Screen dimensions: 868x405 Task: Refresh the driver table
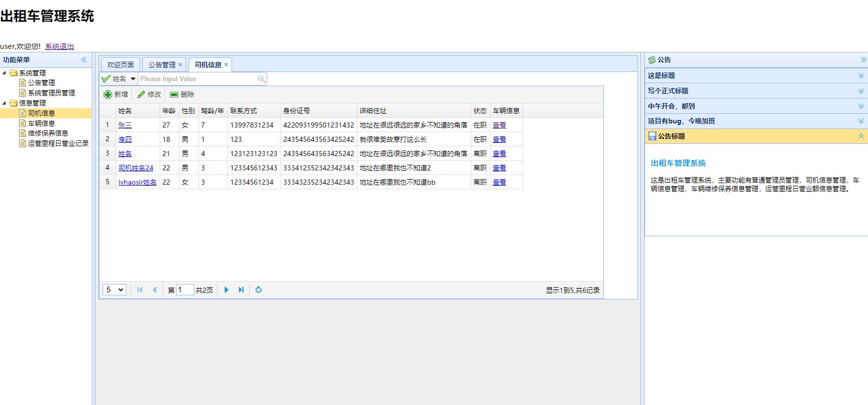259,290
